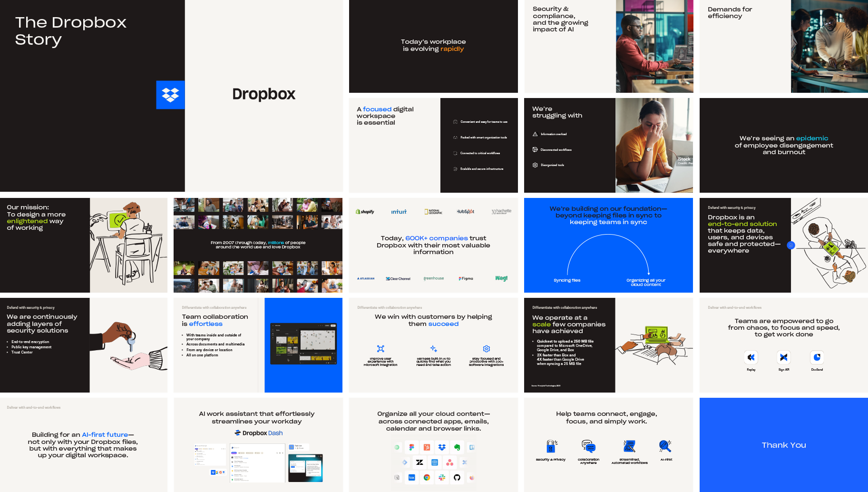Viewport: 868px width, 492px height.
Task: Select the 'End-to-end encryption' bullet
Action: [30, 342]
